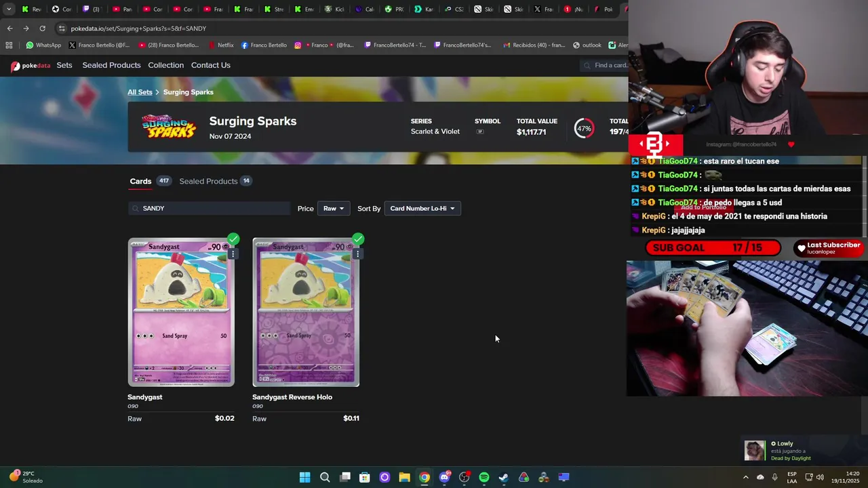Viewport: 868px width, 488px height.
Task: Open Spotify from the taskbar
Action: pyautogui.click(x=484, y=477)
